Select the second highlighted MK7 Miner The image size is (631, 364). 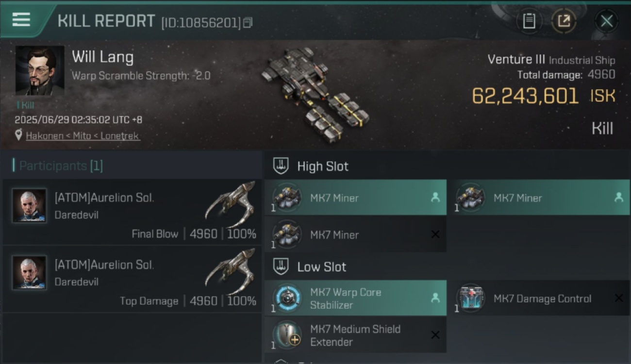pos(538,198)
